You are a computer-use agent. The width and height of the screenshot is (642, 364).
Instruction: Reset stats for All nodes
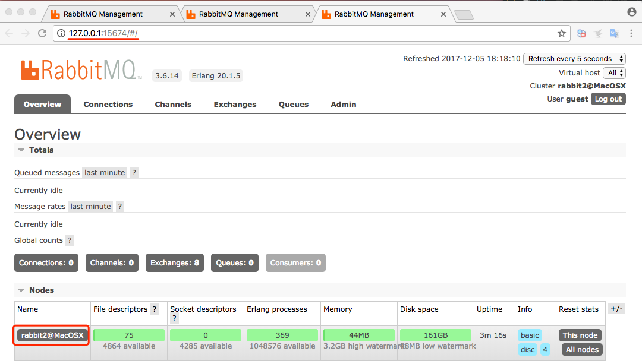tap(582, 350)
